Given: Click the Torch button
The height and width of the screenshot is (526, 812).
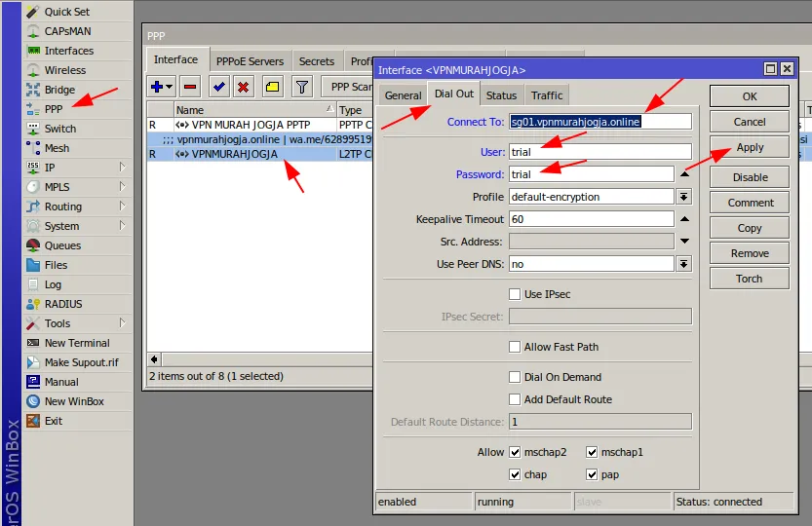Looking at the screenshot, I should 750,279.
